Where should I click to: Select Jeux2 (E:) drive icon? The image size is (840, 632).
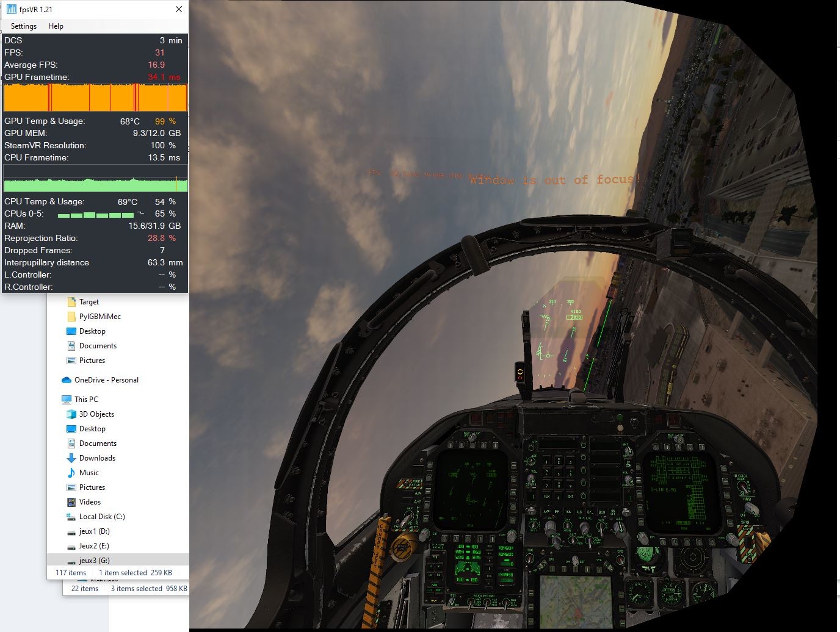(x=71, y=546)
